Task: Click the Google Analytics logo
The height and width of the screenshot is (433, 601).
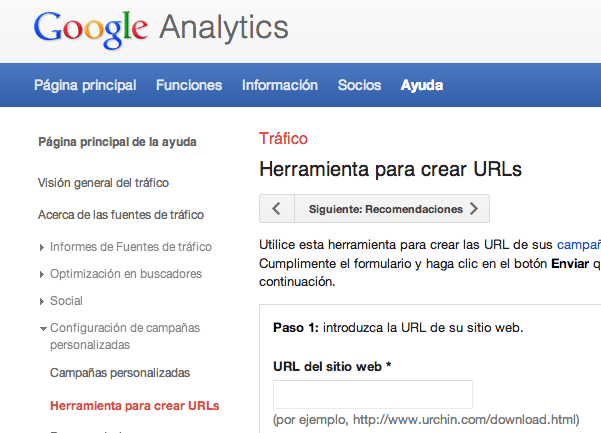Action: pyautogui.click(x=160, y=29)
